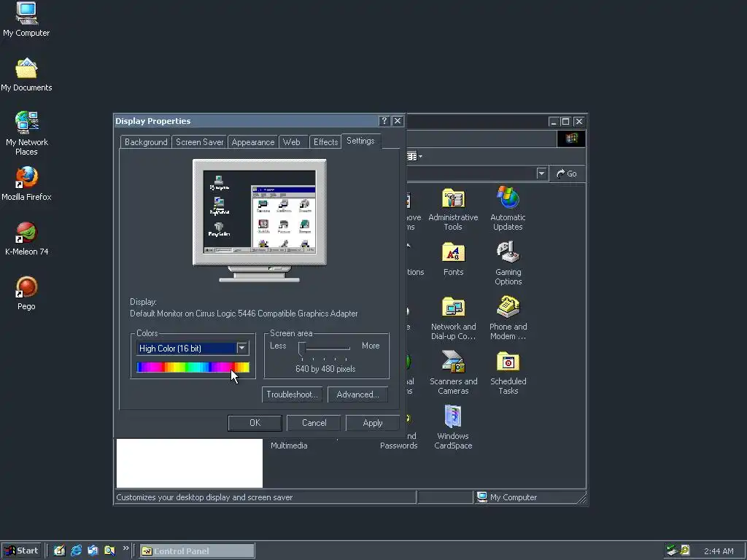
Task: Click the yellow system tray icon beside the clock
Action: 685,551
